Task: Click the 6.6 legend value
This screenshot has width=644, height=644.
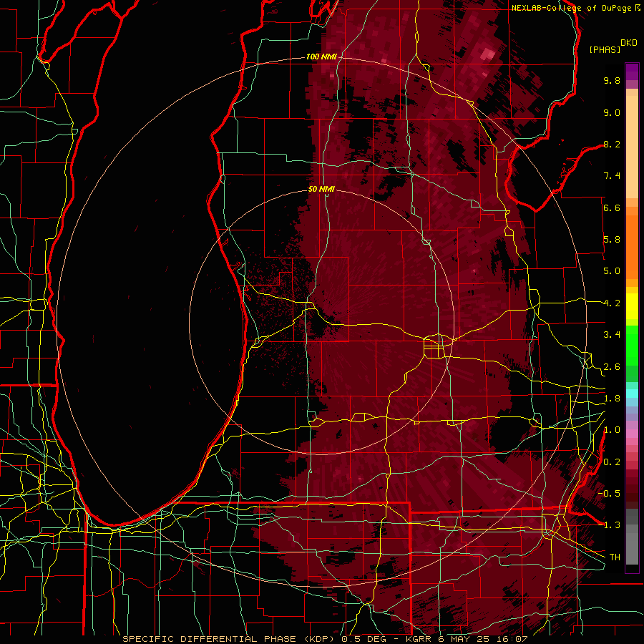Action: click(612, 208)
